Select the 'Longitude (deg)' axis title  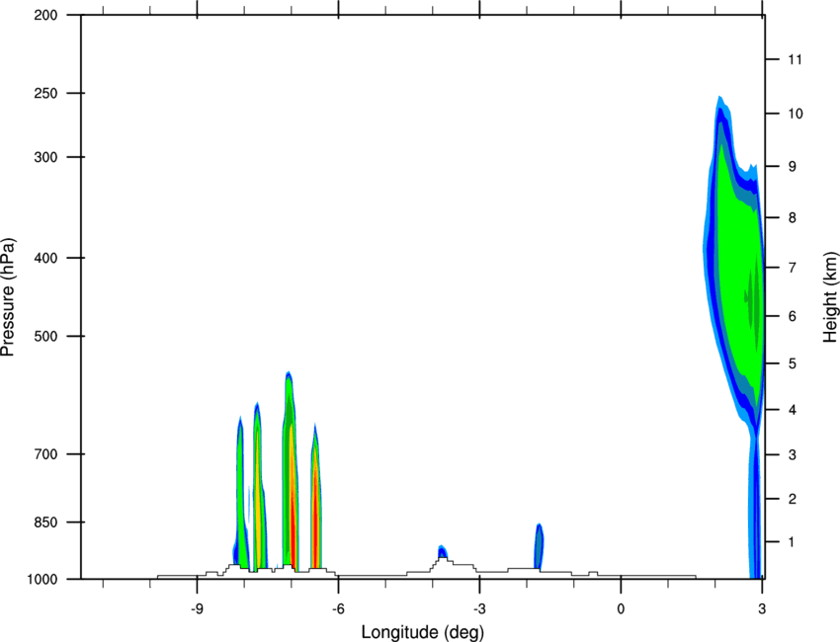tap(423, 632)
